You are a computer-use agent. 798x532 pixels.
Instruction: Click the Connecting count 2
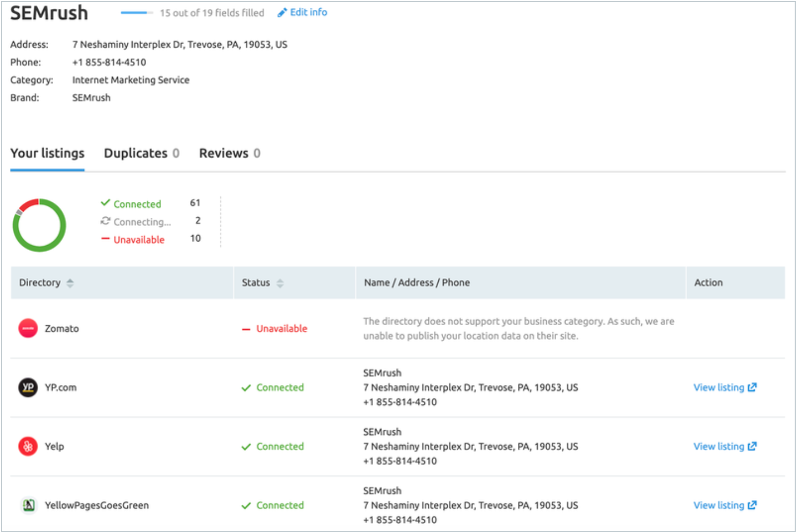click(x=198, y=221)
